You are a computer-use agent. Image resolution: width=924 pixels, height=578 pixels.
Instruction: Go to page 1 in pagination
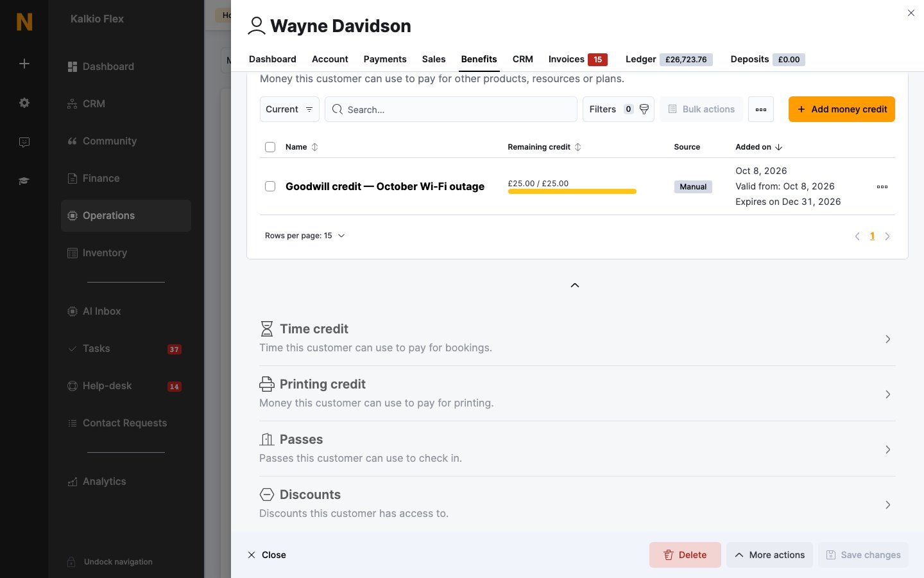point(872,236)
